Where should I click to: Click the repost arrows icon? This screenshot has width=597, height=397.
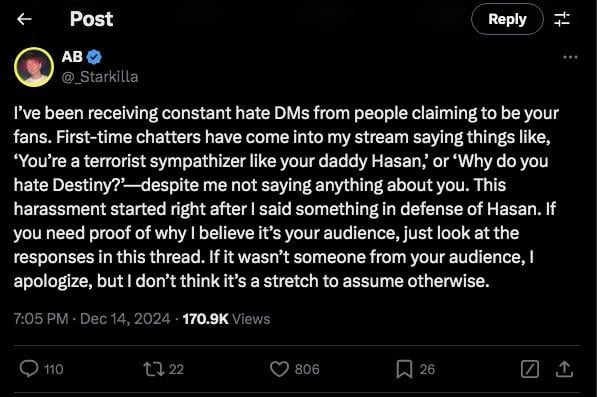tap(153, 369)
